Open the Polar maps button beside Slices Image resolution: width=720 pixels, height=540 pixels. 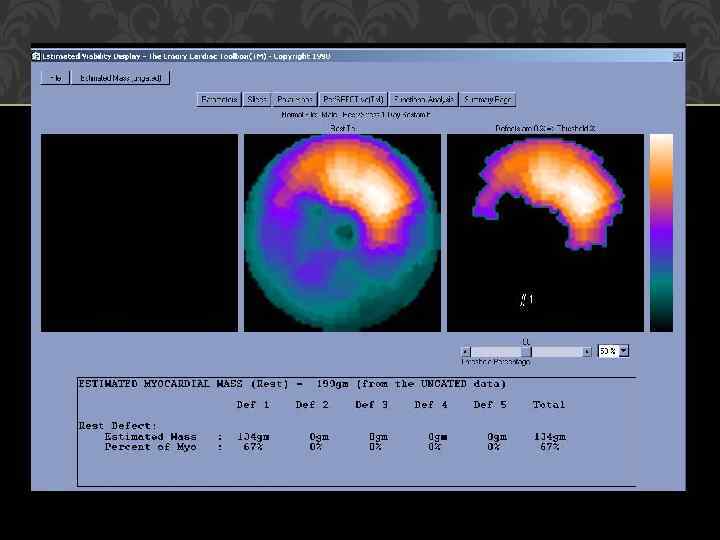[x=294, y=100]
